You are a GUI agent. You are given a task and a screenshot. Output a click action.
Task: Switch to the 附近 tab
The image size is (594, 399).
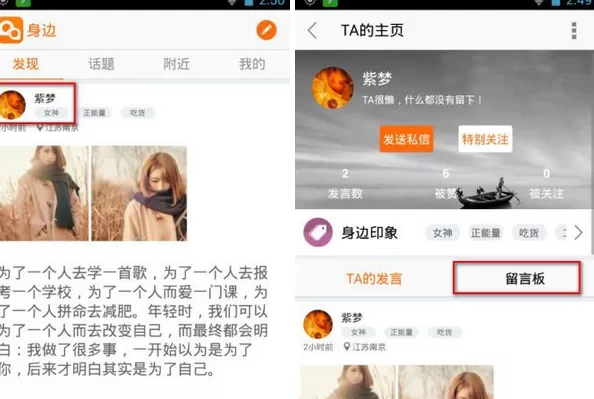pos(177,64)
